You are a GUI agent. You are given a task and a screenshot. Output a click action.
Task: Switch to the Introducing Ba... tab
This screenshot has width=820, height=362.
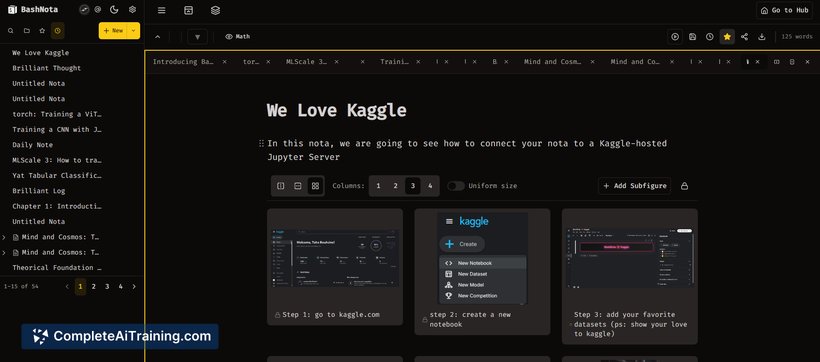[x=183, y=62]
